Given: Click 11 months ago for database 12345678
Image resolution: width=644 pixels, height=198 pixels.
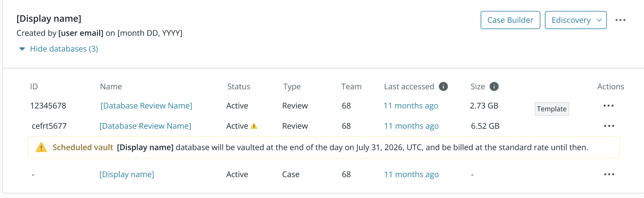Looking at the screenshot, I should (x=411, y=106).
